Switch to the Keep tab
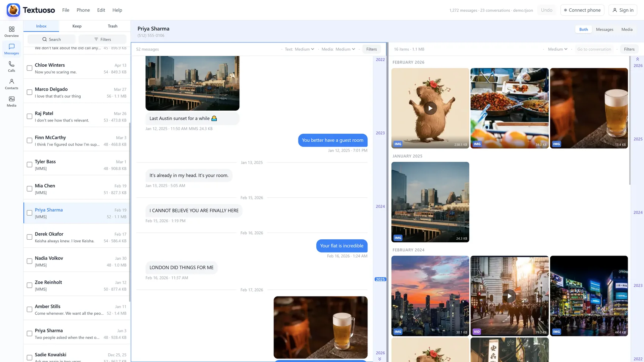Image resolution: width=644 pixels, height=362 pixels. 77,26
